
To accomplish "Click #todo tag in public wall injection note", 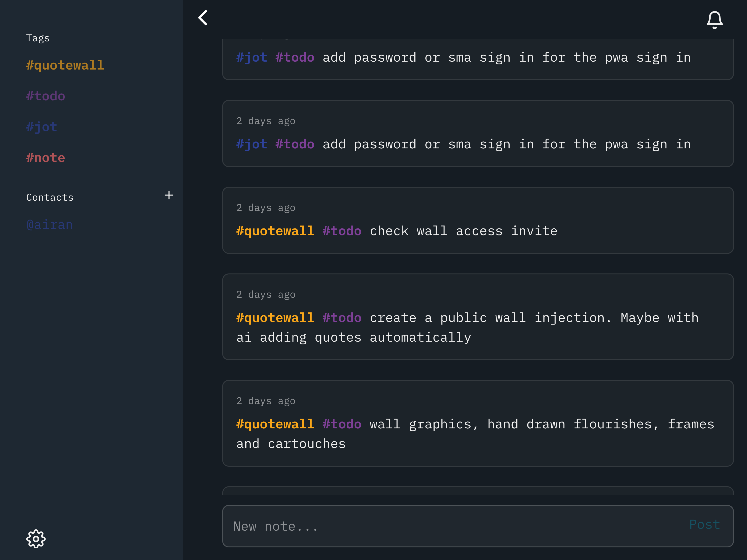I will (342, 318).
